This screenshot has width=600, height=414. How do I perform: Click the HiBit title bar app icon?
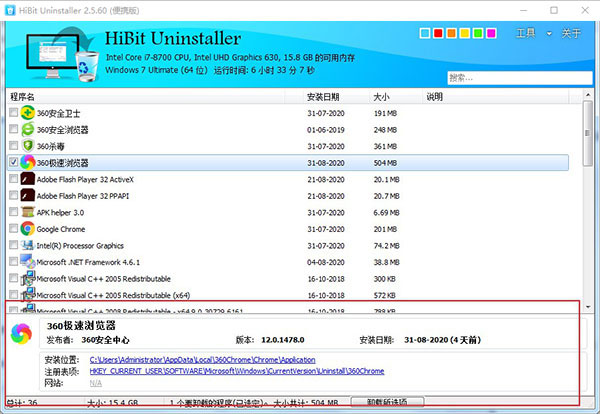[10, 10]
